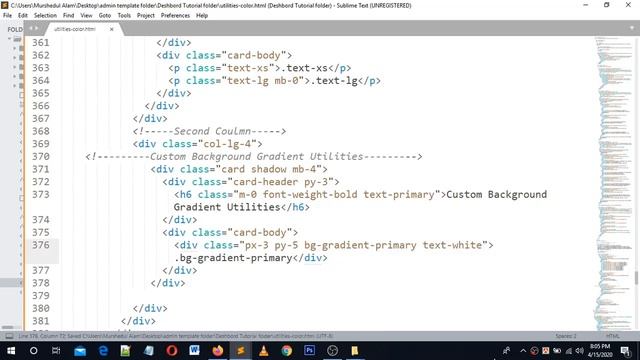The image size is (640, 360).
Task: Open the Spaces indentation setting
Action: [x=566, y=336]
